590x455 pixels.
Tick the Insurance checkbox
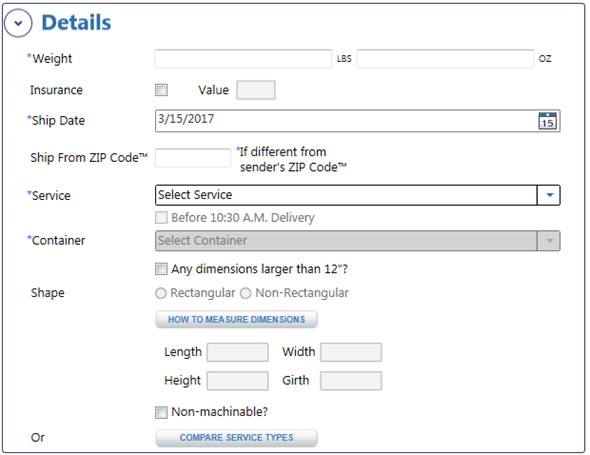[161, 90]
